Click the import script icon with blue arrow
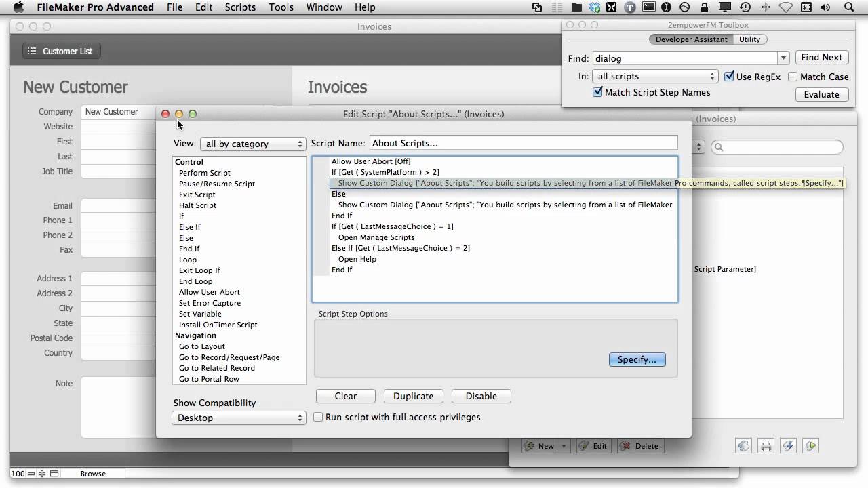868x488 pixels. click(788, 445)
